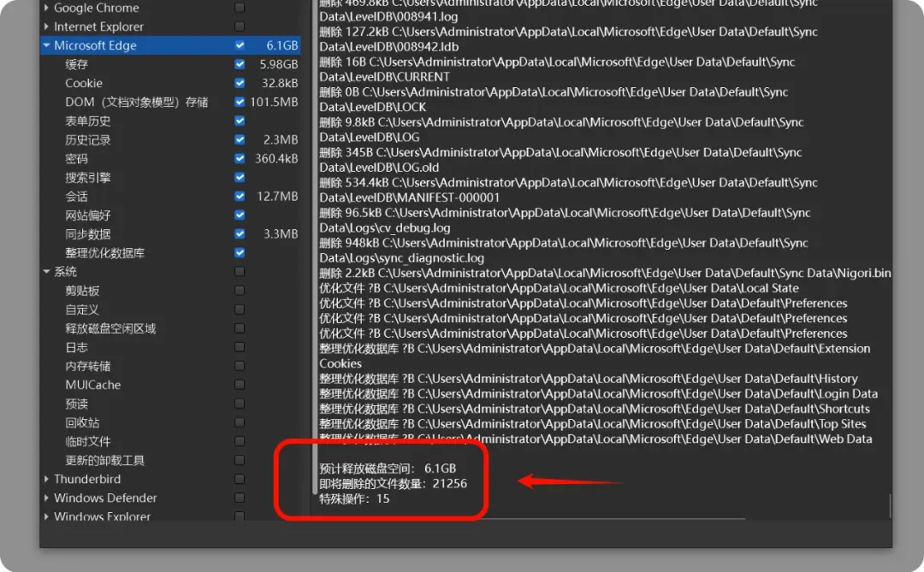Expand the Internet Explorer tree node

click(46, 27)
